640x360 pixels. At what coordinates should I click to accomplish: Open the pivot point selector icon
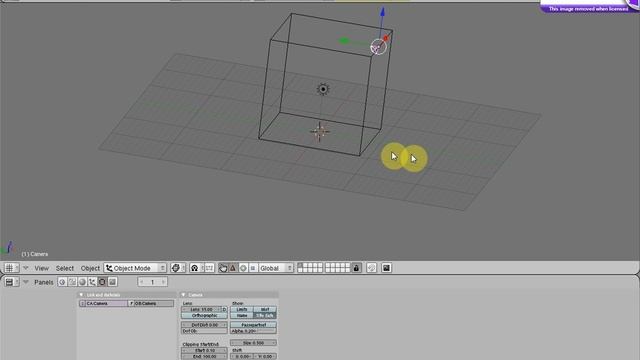coord(196,268)
